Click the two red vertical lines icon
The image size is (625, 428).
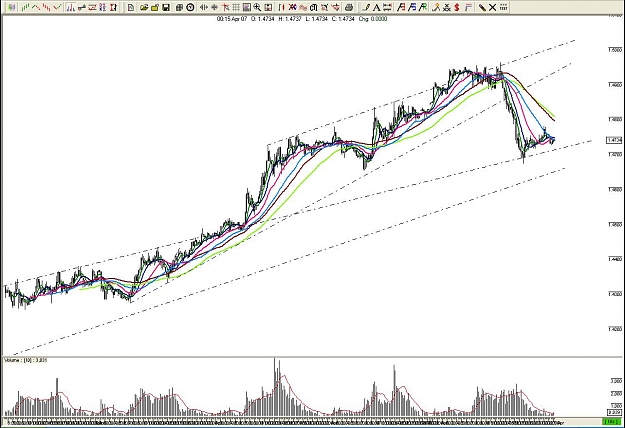[x=281, y=7]
